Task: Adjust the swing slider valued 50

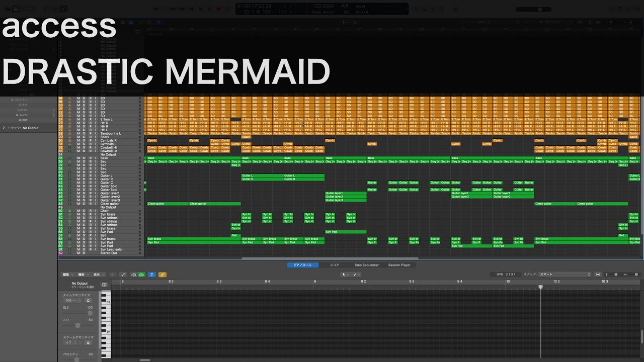Action: [x=78, y=325]
